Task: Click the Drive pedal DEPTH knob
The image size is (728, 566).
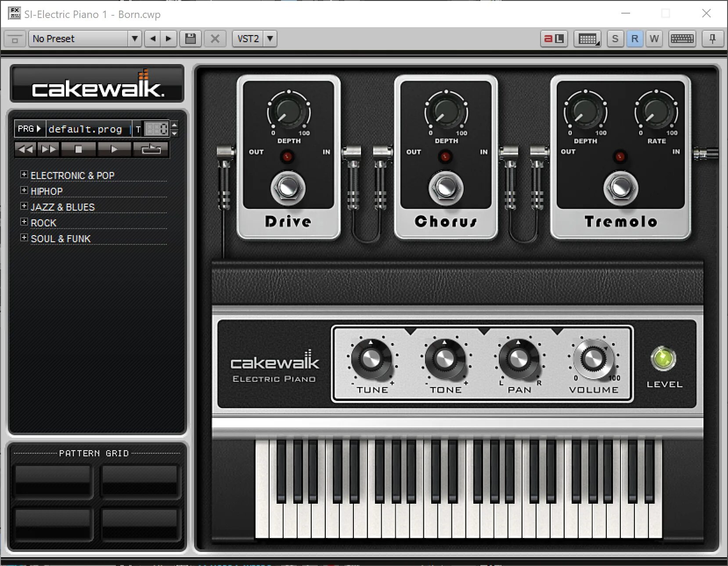Action: tap(288, 112)
